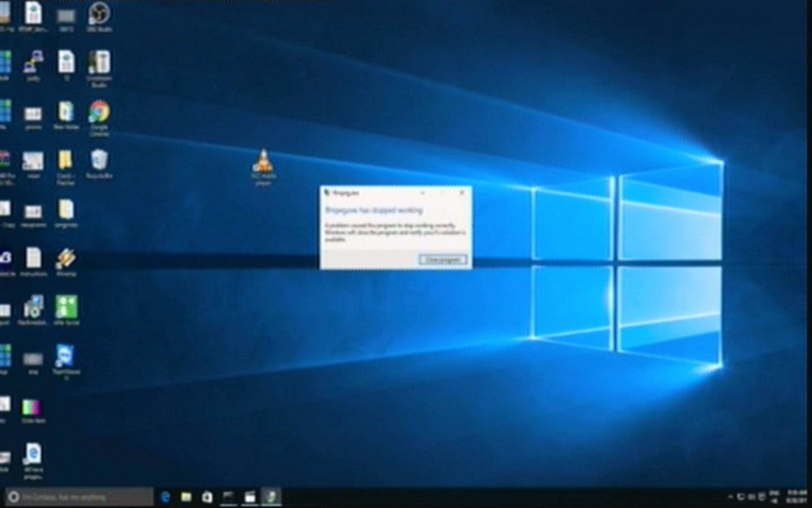Open the Store icon on the taskbar
The height and width of the screenshot is (508, 812).
207,497
